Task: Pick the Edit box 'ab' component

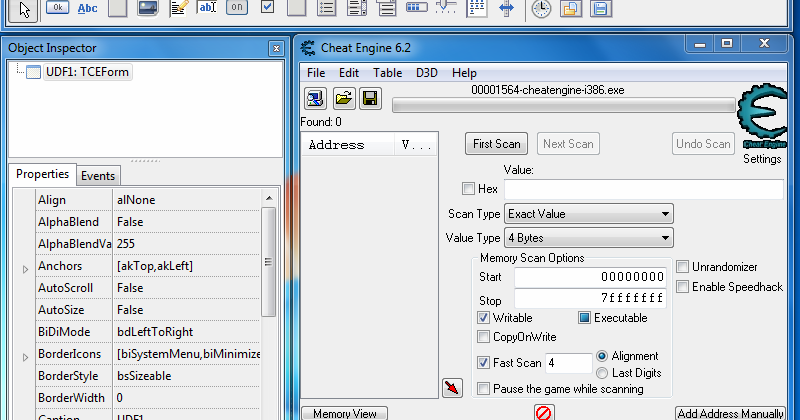Action: click(207, 7)
